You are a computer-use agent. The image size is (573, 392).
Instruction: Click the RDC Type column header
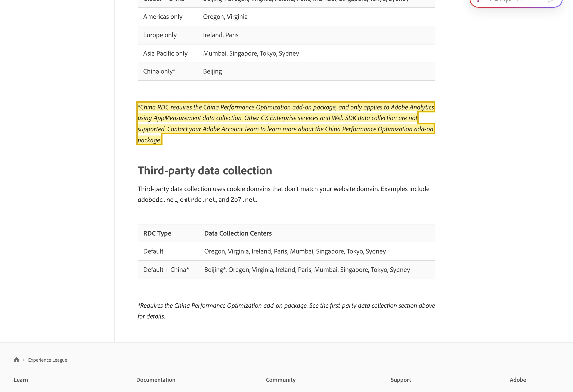[x=168, y=233]
